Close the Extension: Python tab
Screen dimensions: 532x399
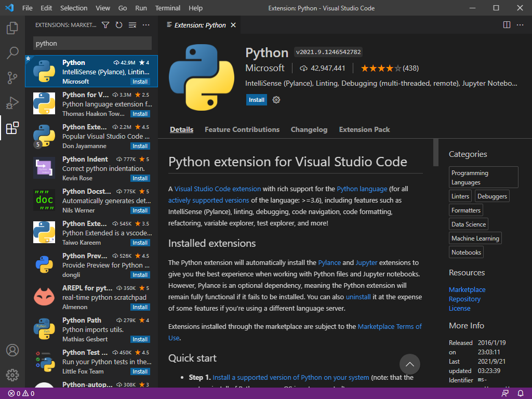pyautogui.click(x=233, y=25)
